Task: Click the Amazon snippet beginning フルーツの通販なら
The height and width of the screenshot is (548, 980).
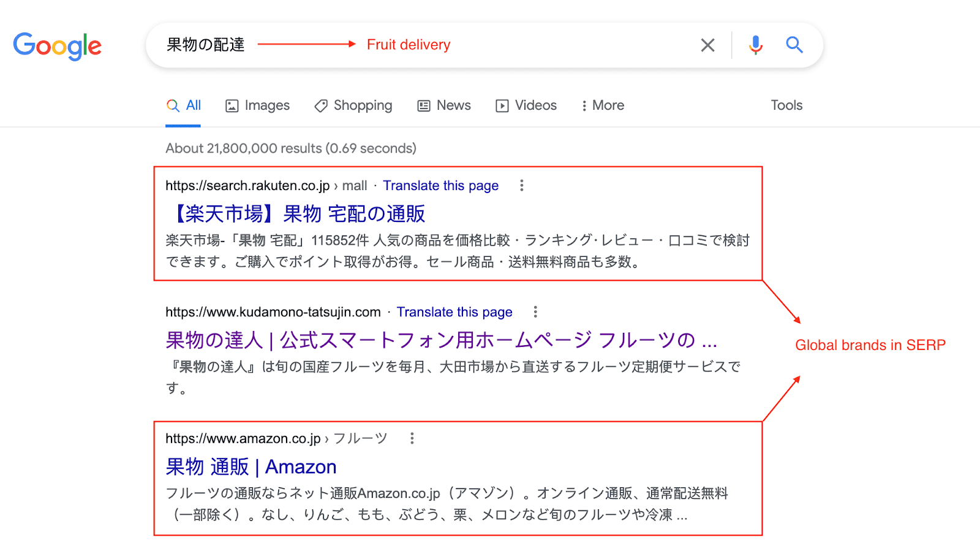Action: (447, 504)
